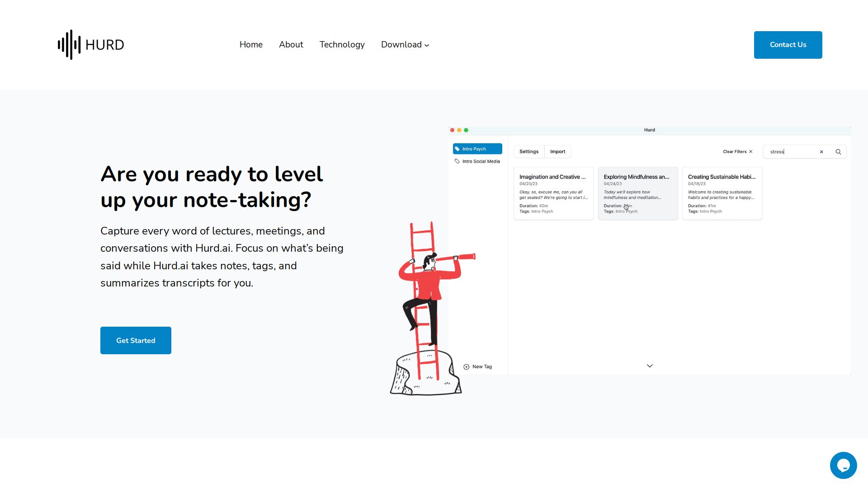
Task: Clear the stress search text
Action: click(821, 152)
